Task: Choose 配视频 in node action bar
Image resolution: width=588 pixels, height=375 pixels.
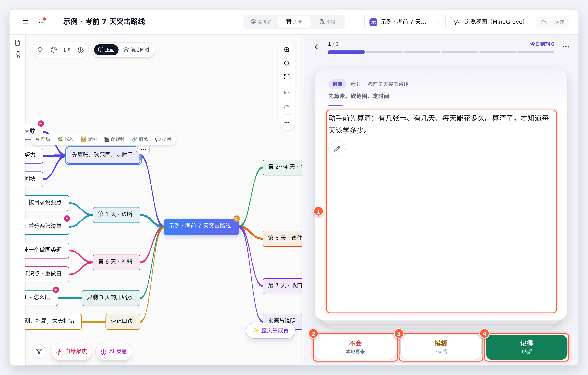Action: [114, 139]
